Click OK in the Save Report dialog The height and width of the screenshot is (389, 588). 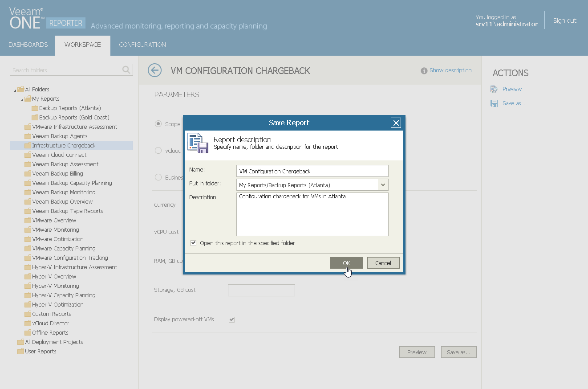(x=346, y=263)
